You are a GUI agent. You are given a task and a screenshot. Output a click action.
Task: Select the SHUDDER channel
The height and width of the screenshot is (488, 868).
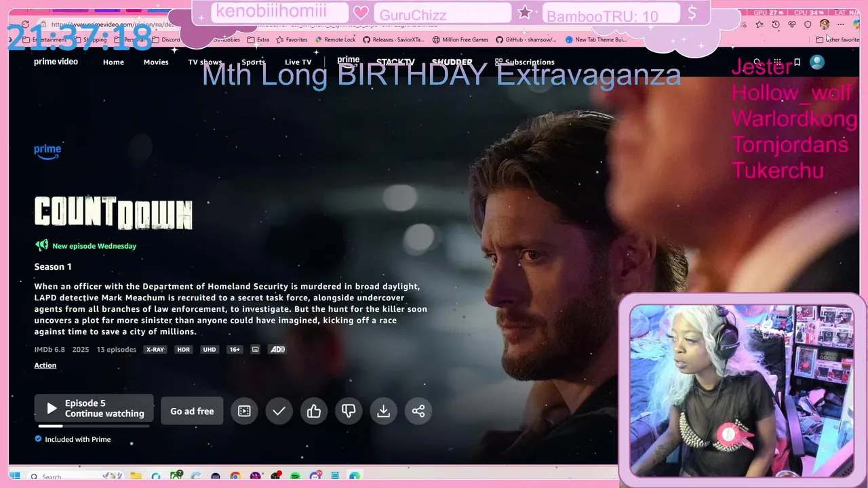tap(452, 62)
